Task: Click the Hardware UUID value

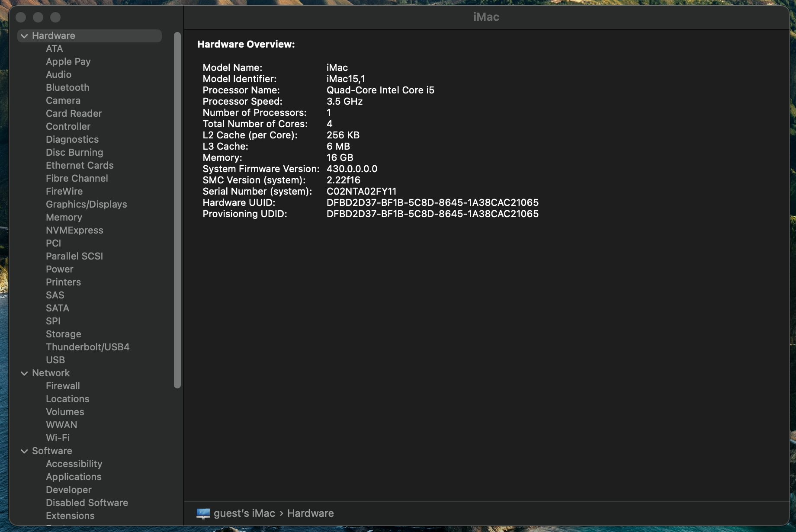Action: point(433,202)
